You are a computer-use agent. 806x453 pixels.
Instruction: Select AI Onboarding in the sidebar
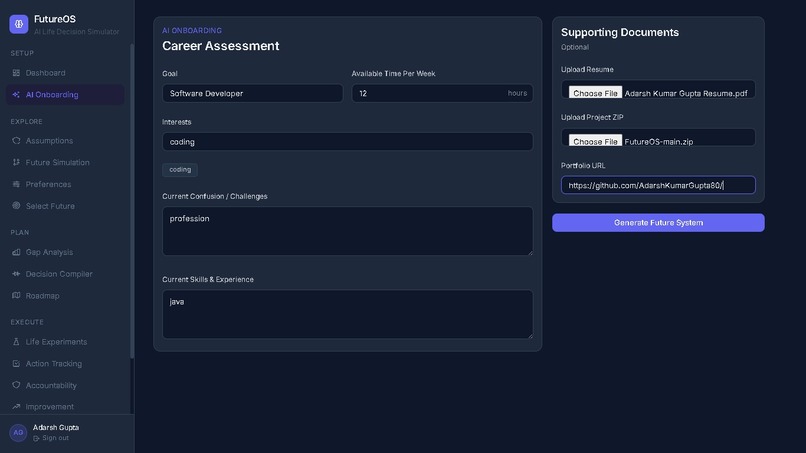point(65,95)
